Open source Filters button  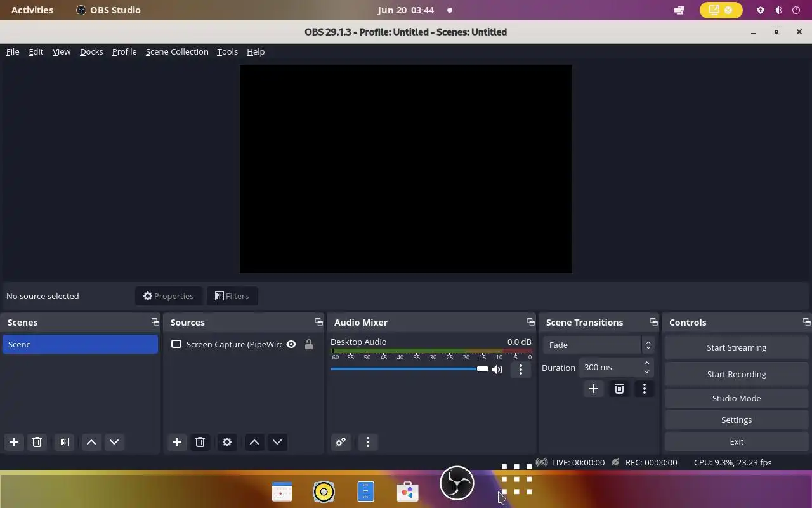(232, 296)
